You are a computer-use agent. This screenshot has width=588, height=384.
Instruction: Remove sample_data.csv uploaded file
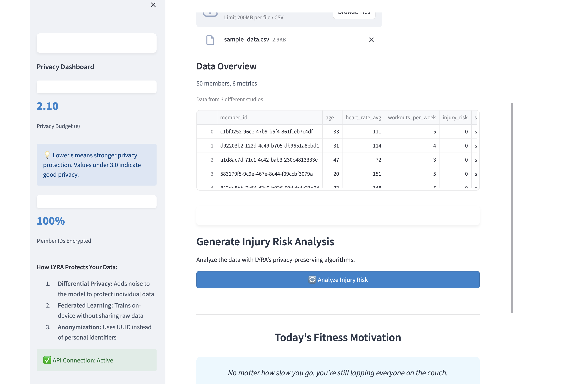click(x=371, y=40)
